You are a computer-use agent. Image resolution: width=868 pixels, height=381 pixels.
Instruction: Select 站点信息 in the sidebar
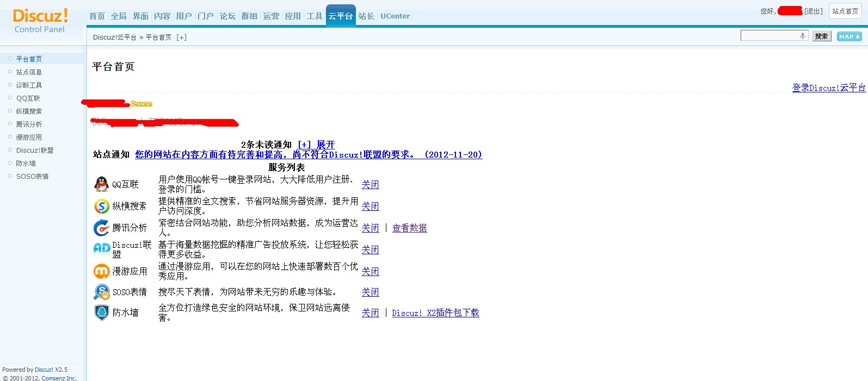(29, 72)
